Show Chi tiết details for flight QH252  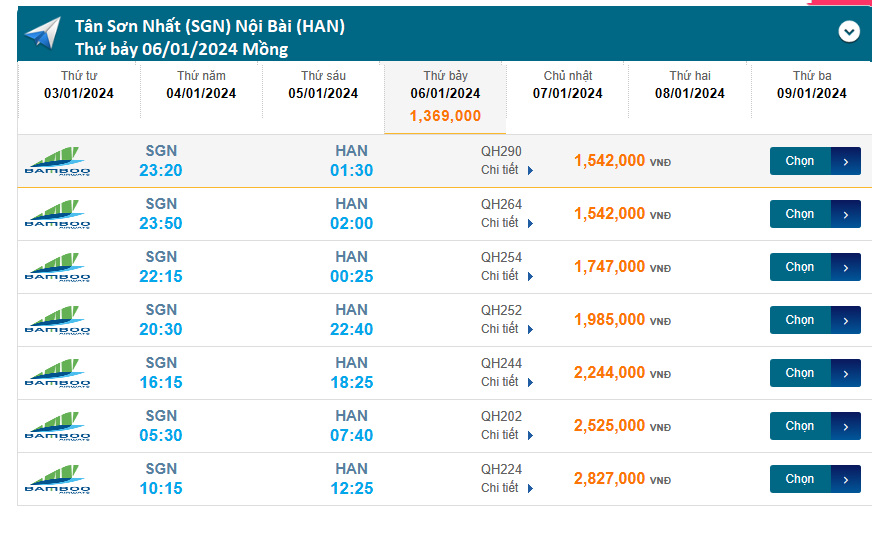click(507, 329)
